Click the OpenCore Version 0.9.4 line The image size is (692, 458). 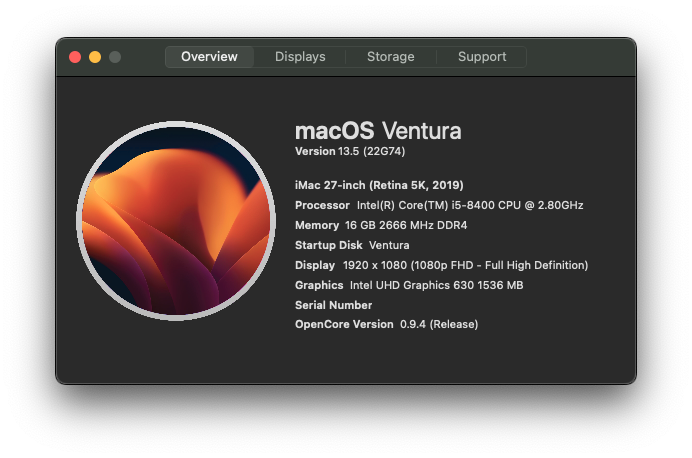click(x=387, y=324)
